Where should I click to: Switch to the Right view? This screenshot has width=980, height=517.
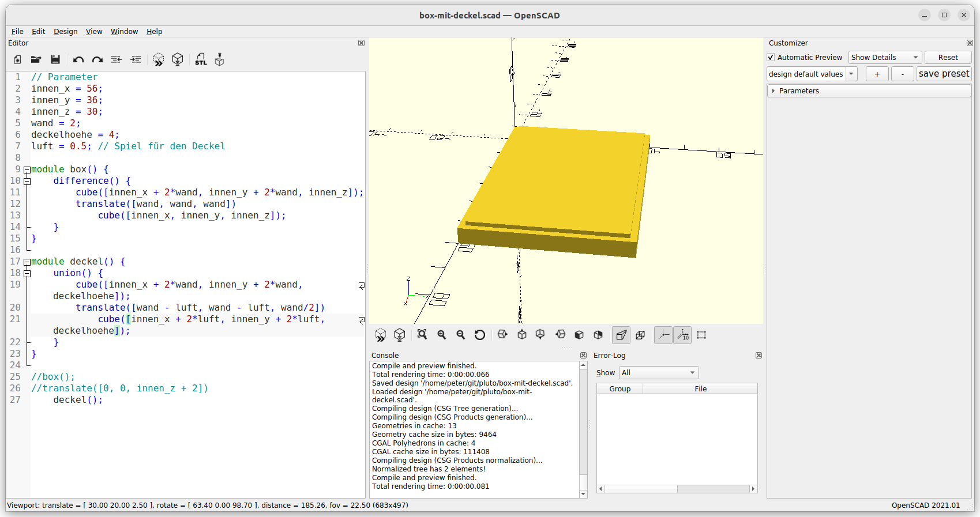(x=502, y=335)
